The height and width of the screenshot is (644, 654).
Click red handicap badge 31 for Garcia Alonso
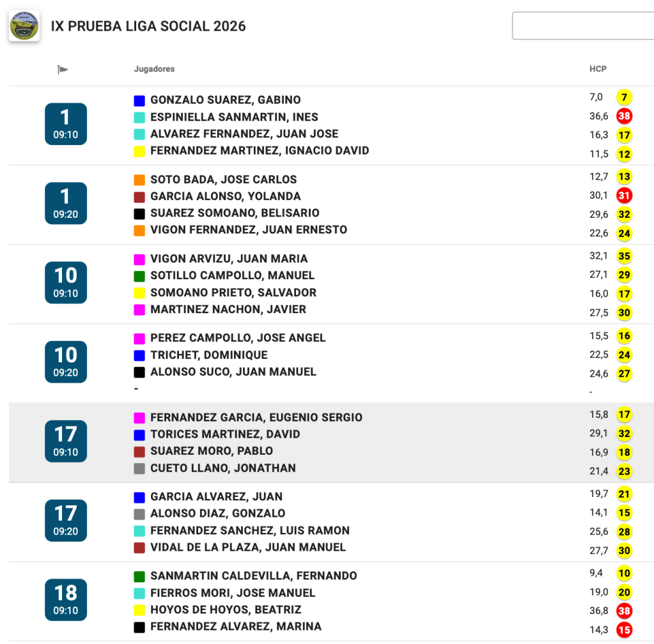coord(624,195)
